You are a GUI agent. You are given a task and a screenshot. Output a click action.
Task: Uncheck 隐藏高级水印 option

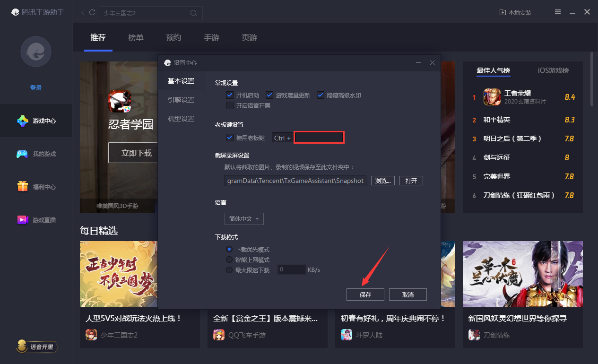(x=321, y=95)
